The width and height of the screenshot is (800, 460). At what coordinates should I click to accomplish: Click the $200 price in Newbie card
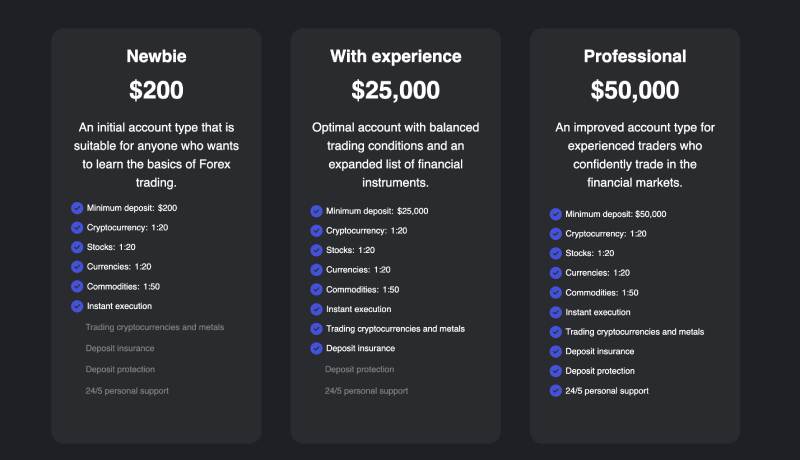pos(156,90)
